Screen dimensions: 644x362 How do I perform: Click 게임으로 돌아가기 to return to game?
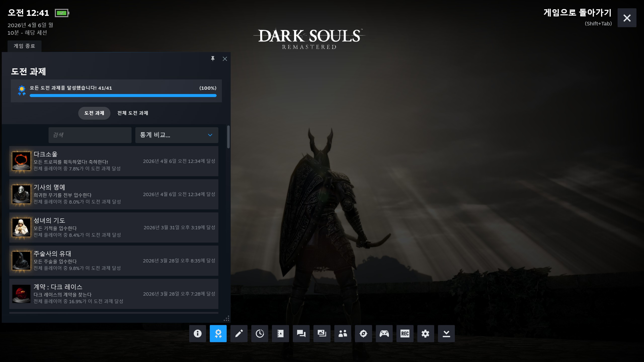tap(577, 13)
